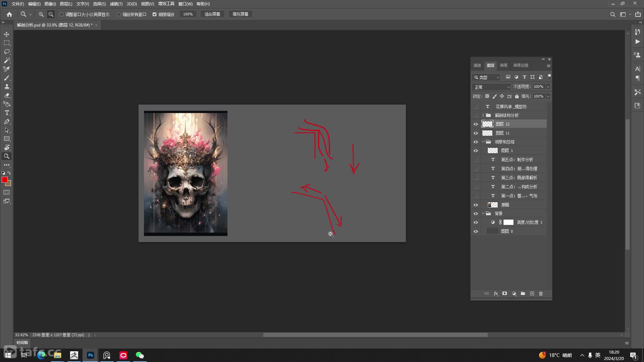The height and width of the screenshot is (362, 644).
Task: Select the Hand tool
Action: click(7, 147)
